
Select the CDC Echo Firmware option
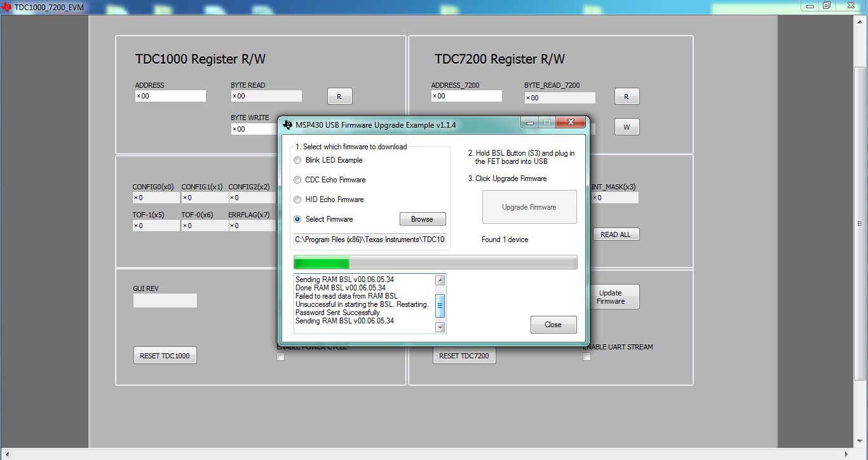pyautogui.click(x=297, y=180)
